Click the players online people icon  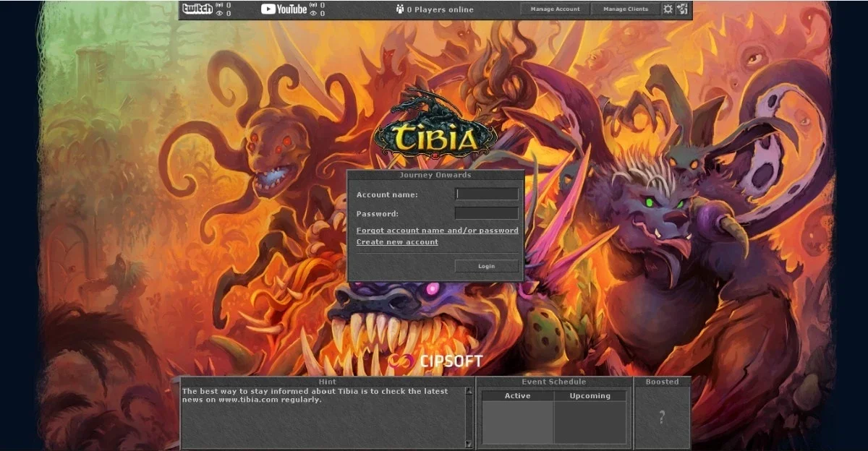pos(399,9)
